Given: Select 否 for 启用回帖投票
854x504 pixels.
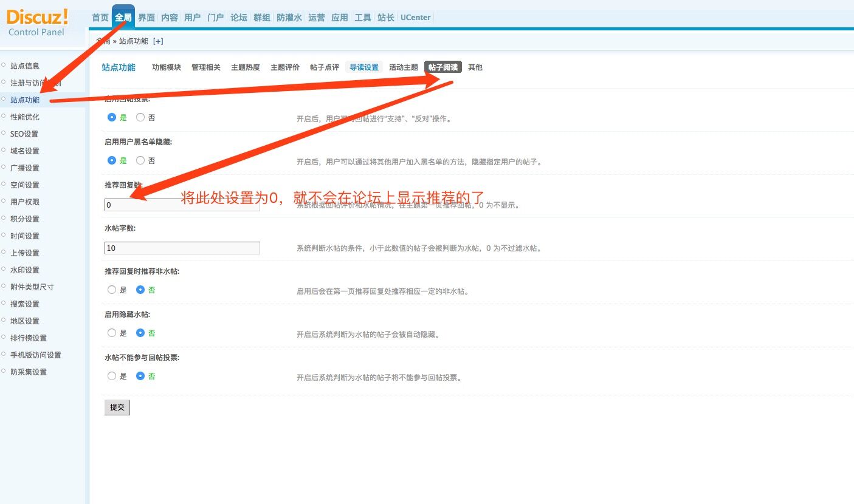Looking at the screenshot, I should 140,118.
